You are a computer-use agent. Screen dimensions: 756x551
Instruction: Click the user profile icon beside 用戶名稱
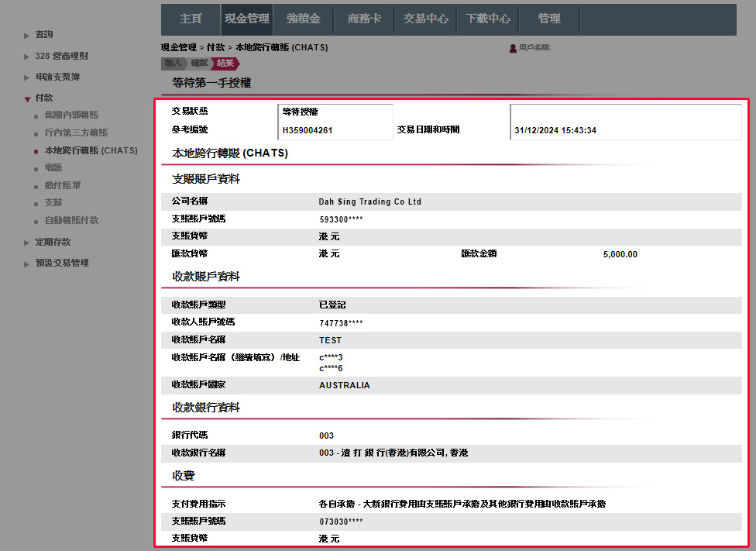(511, 48)
